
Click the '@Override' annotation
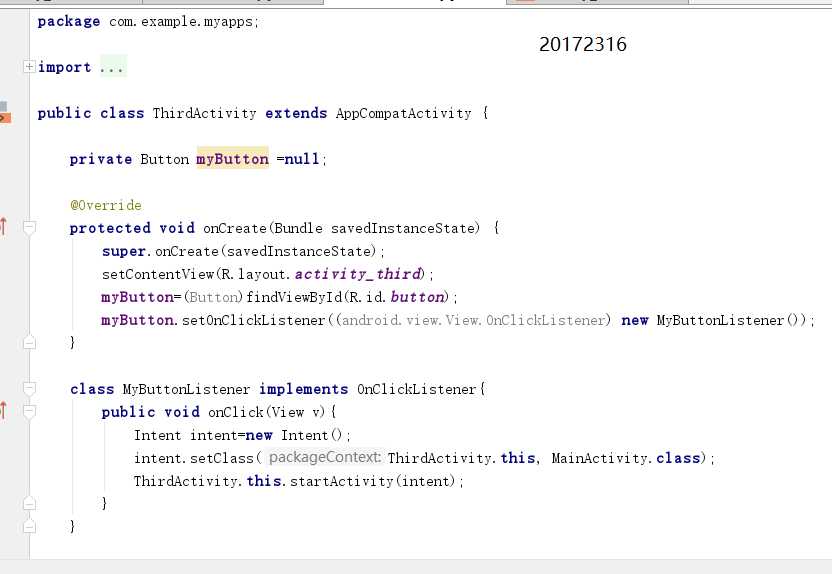[106, 205]
